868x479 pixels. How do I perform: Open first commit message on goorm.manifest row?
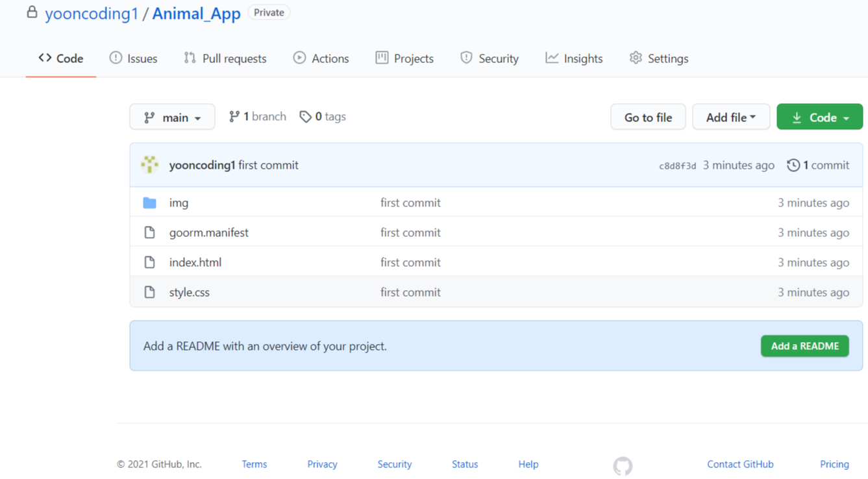(410, 232)
